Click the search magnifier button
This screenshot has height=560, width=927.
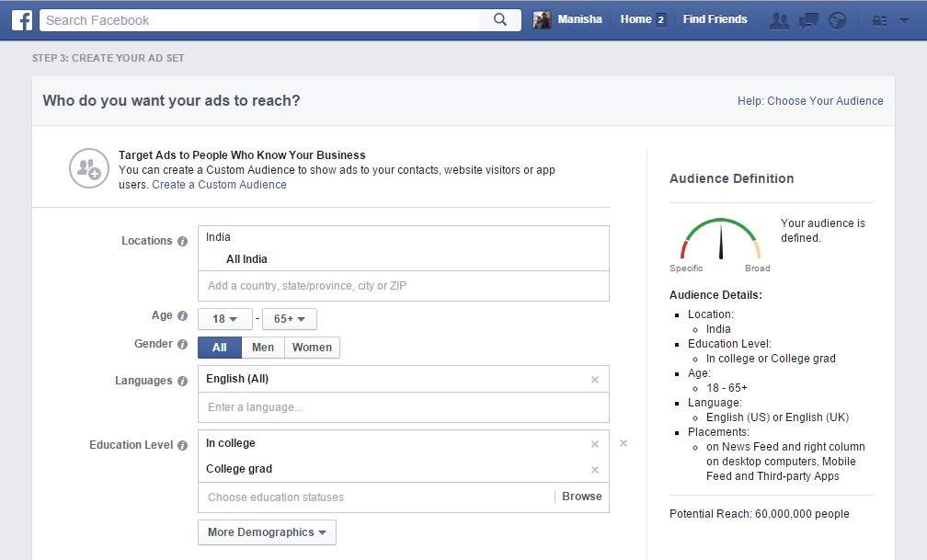click(500, 19)
